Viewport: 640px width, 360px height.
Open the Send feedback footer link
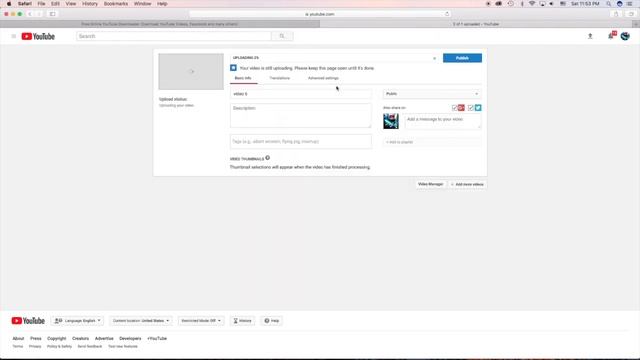[90, 347]
